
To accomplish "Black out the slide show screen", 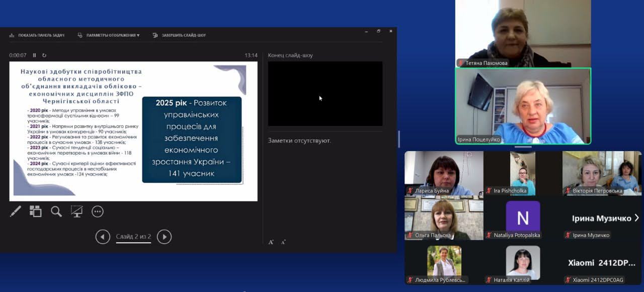I will pos(76,211).
